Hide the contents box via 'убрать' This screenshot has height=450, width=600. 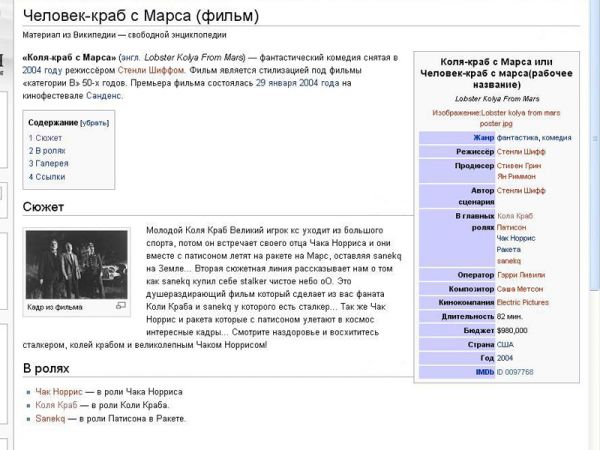[x=95, y=123]
